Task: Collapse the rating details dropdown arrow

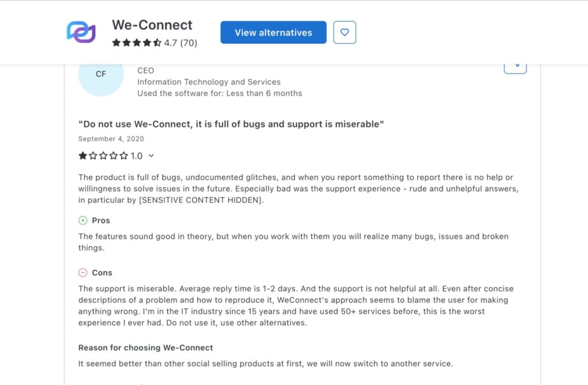Action: click(151, 156)
